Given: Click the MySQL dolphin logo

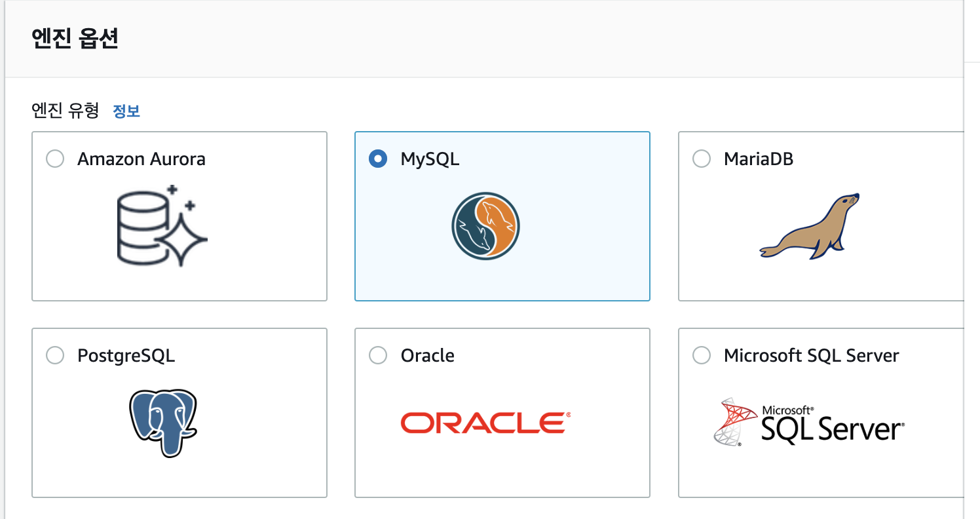Looking at the screenshot, I should 485,226.
